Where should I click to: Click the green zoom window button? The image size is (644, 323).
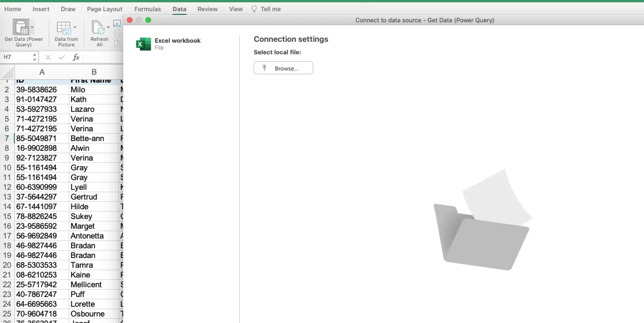(148, 20)
